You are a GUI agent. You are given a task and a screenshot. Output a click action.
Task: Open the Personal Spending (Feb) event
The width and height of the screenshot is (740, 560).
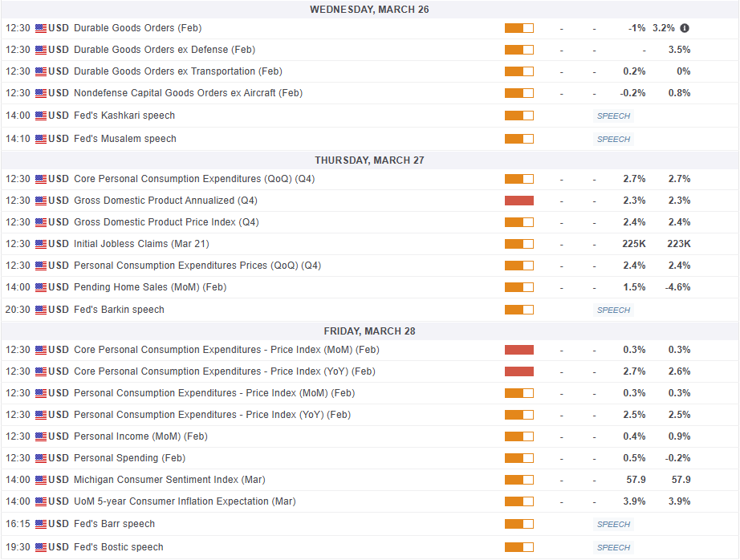(x=129, y=458)
